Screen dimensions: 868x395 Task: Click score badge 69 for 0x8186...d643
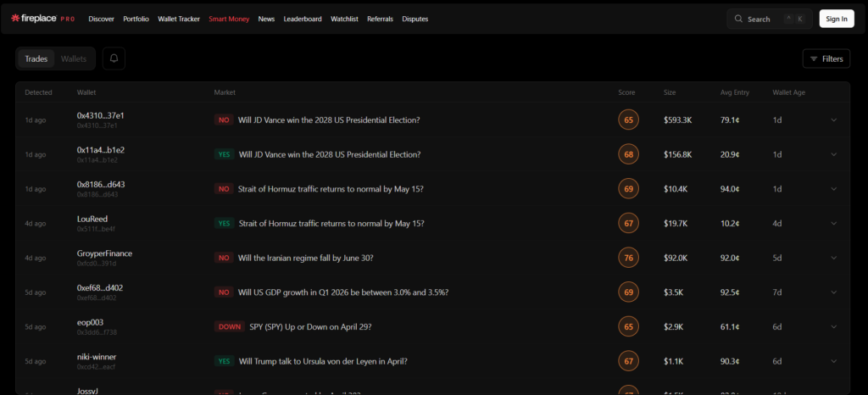[x=628, y=189]
